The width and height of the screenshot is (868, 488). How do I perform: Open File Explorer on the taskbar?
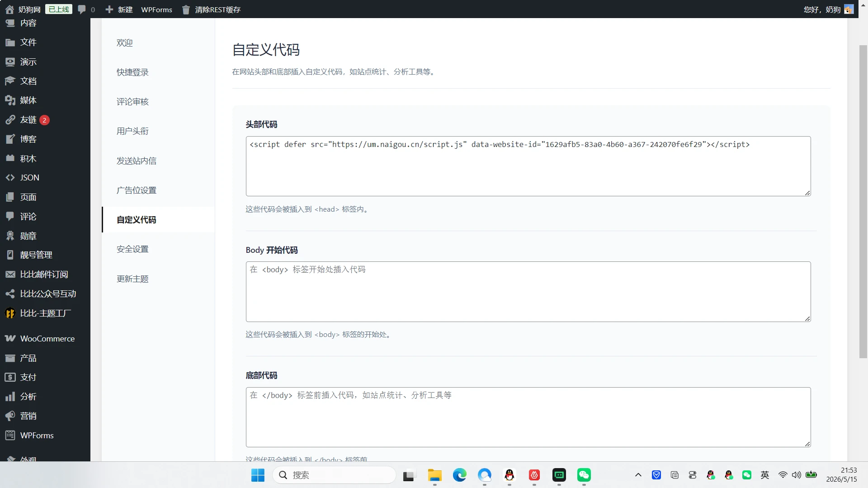[x=435, y=475]
